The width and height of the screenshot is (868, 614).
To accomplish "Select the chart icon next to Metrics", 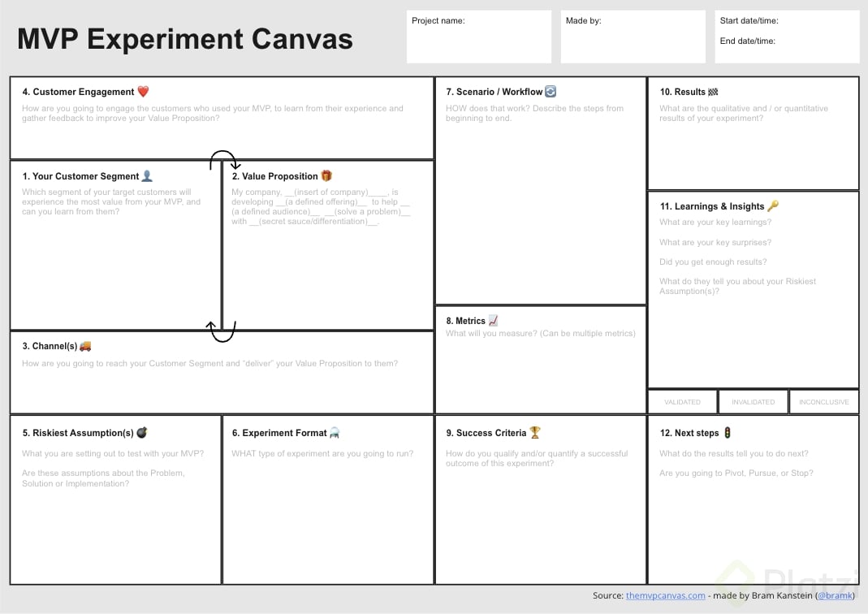I will coord(494,320).
